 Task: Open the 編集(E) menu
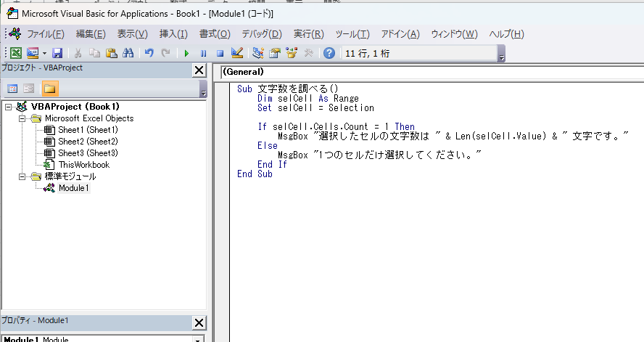91,34
